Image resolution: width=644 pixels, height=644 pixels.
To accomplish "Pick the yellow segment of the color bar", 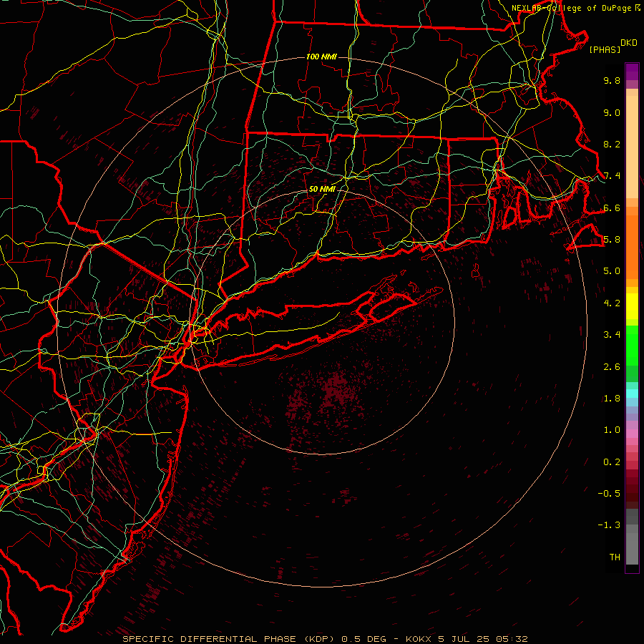I will (x=632, y=306).
